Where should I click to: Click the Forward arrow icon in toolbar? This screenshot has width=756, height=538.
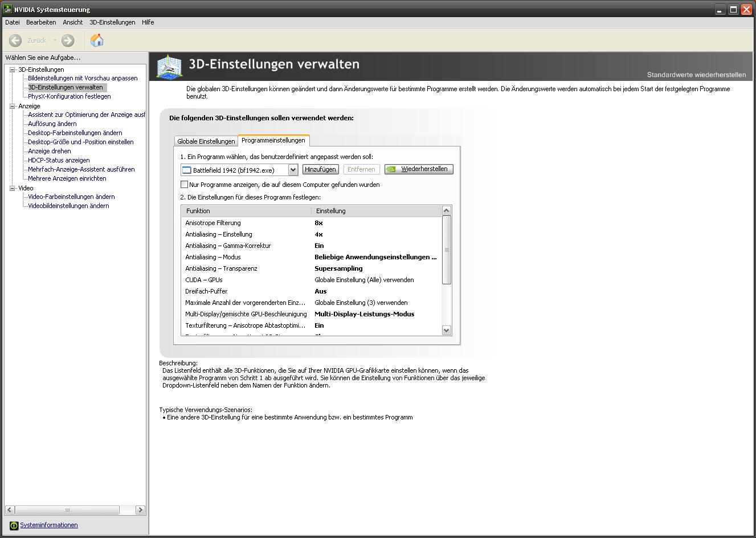68,40
